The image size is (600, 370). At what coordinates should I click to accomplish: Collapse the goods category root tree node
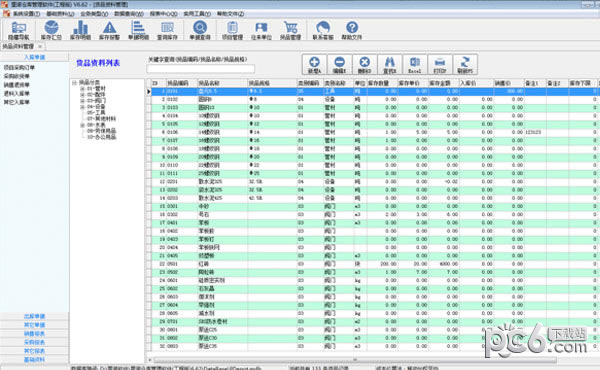[x=75, y=83]
